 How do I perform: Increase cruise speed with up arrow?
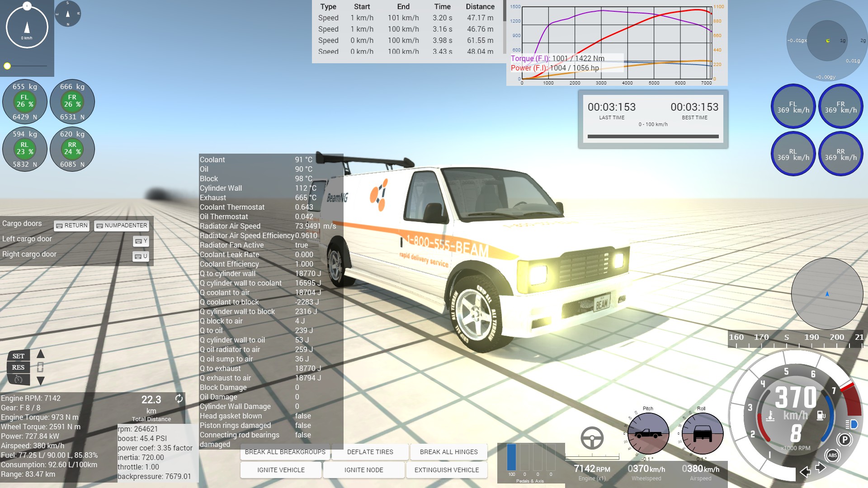click(x=41, y=354)
